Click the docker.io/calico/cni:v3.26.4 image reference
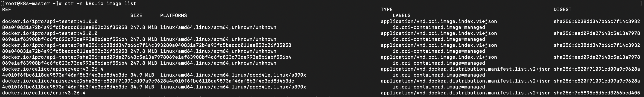The width and height of the screenshot is (644, 97). (44, 93)
